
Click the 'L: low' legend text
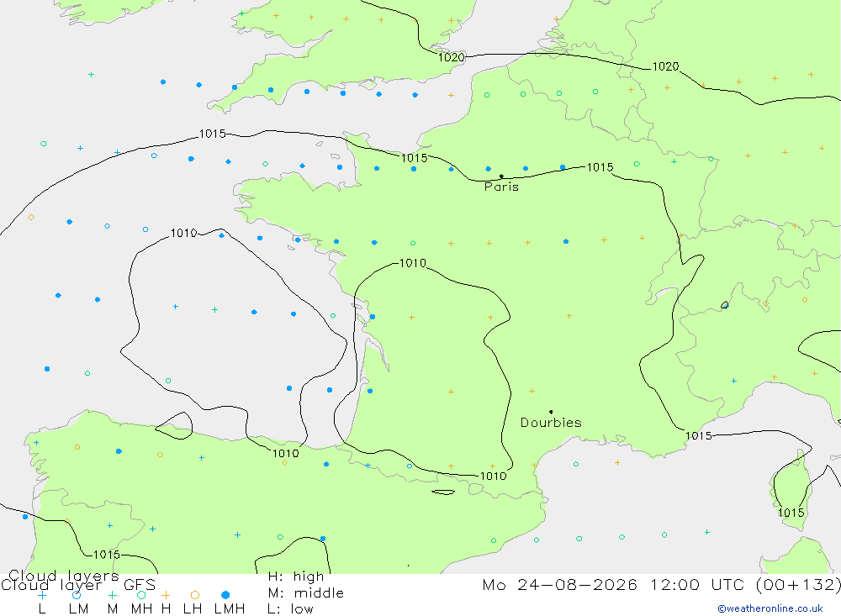[290, 609]
